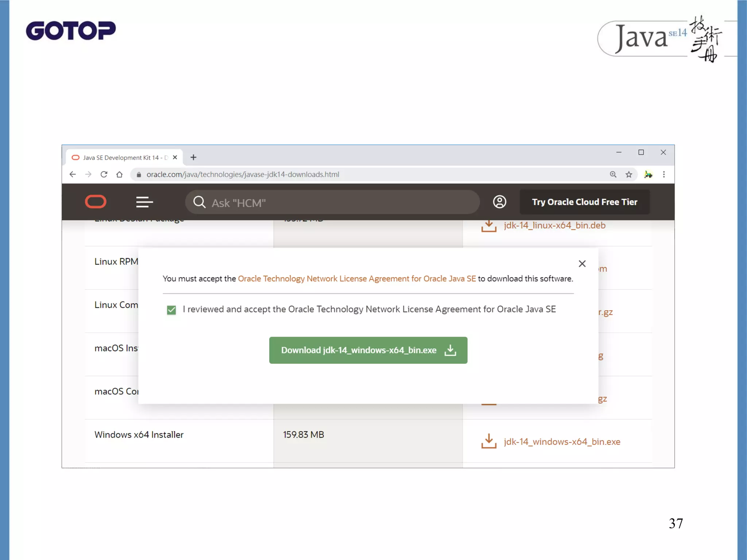Open the Oracle hamburger menu
The width and height of the screenshot is (747, 560).
pos(144,202)
